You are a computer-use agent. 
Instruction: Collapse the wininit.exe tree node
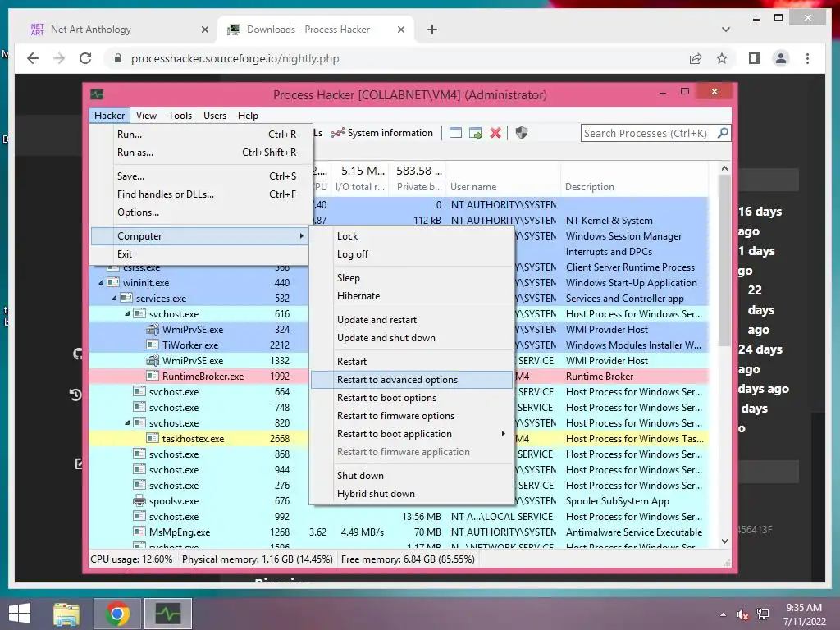click(x=101, y=283)
